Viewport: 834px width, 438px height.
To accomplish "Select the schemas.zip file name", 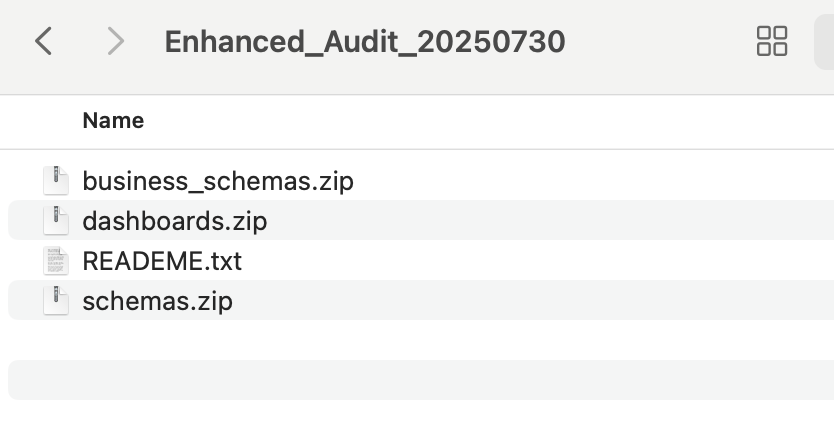I will coord(157,301).
